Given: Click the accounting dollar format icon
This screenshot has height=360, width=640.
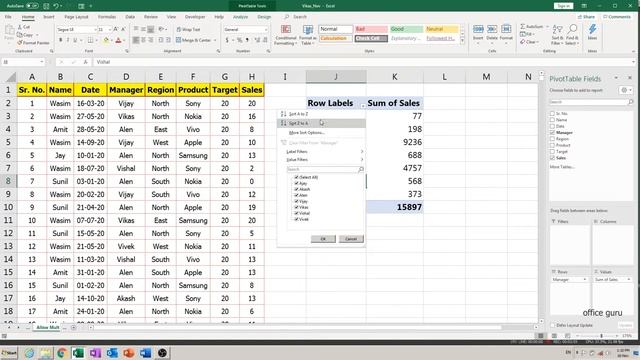Looking at the screenshot, I should 227,40.
